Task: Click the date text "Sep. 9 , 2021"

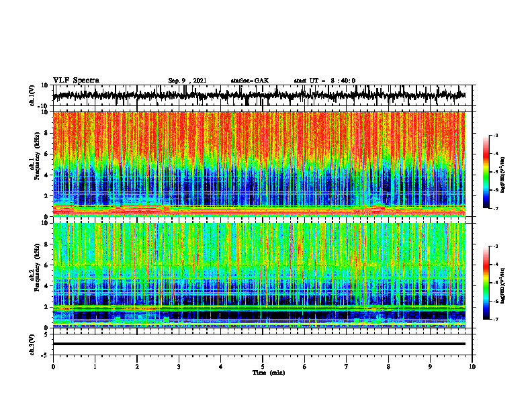Action: [187, 81]
